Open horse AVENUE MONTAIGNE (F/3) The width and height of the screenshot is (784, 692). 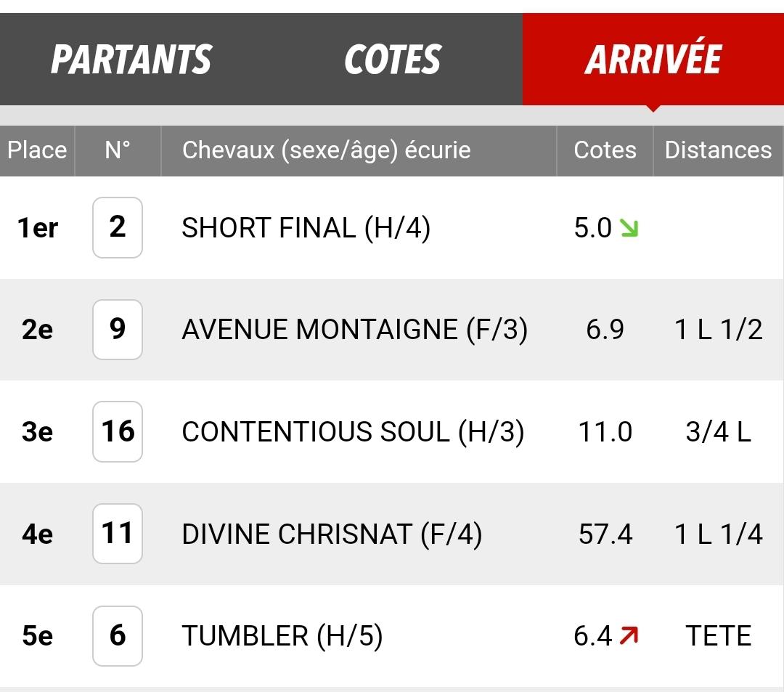point(354,330)
